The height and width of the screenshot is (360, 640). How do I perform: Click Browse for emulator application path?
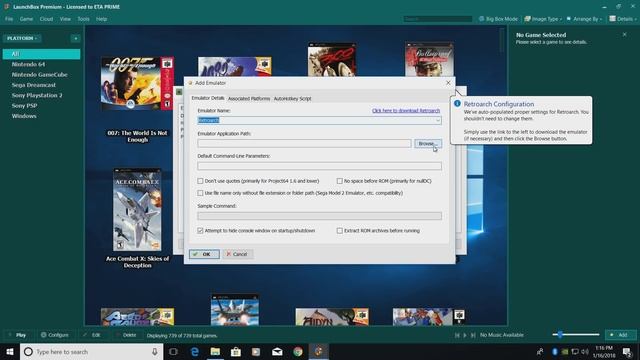click(428, 143)
